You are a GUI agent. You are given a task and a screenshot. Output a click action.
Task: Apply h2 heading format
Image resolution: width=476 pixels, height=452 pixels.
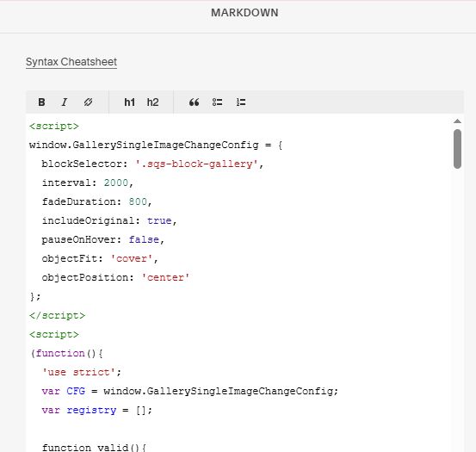point(152,102)
